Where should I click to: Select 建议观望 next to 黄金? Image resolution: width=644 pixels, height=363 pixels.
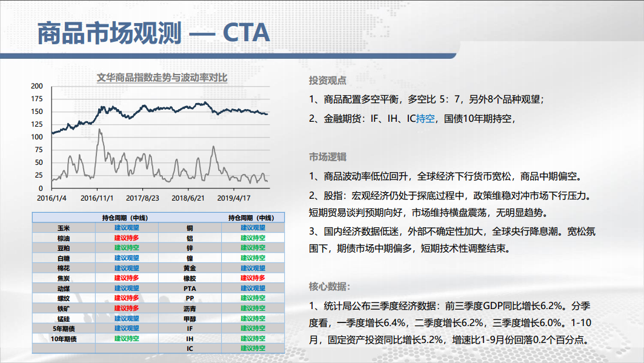click(x=253, y=268)
